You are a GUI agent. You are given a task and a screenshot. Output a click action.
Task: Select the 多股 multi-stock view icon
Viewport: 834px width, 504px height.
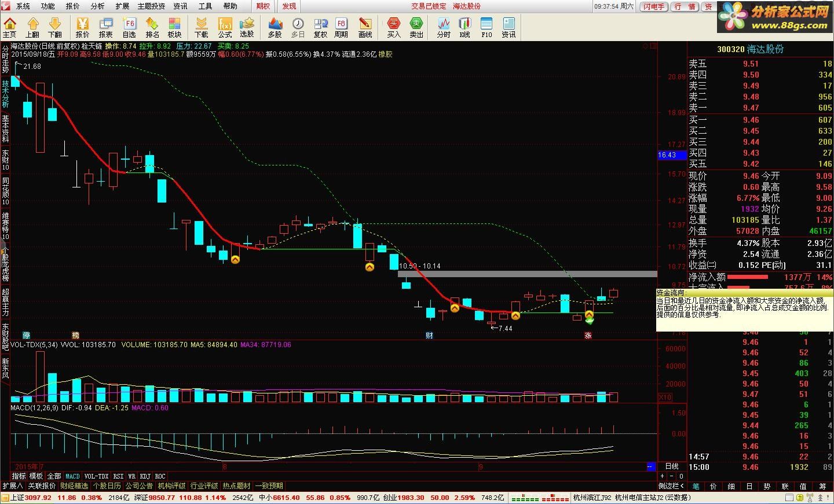(x=275, y=27)
